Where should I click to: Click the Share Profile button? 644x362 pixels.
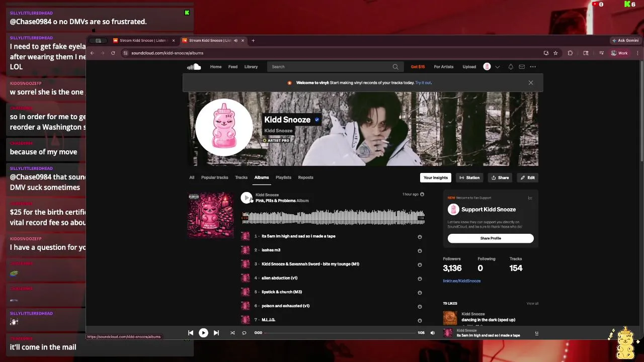point(491,238)
